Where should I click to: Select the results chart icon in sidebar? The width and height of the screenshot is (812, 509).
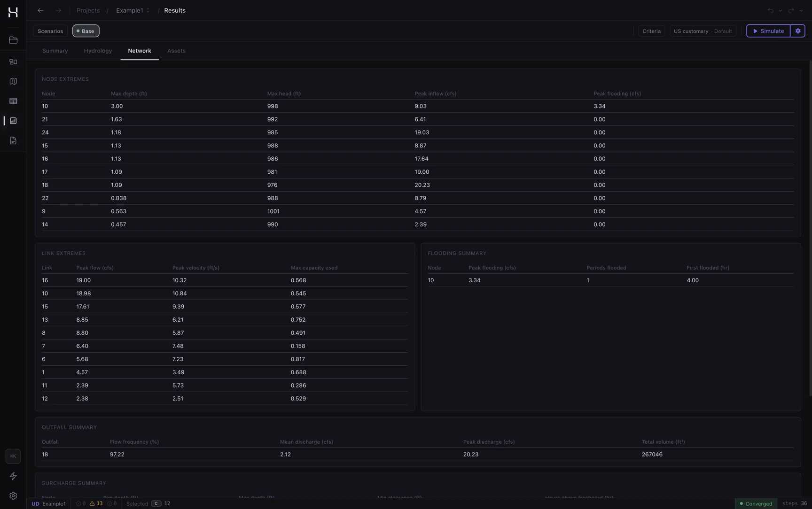click(x=13, y=121)
